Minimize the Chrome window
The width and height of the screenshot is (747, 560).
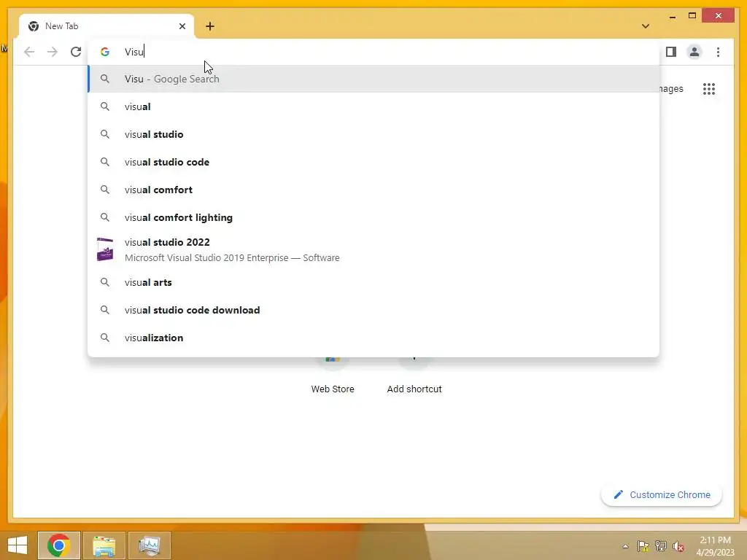pyautogui.click(x=672, y=16)
